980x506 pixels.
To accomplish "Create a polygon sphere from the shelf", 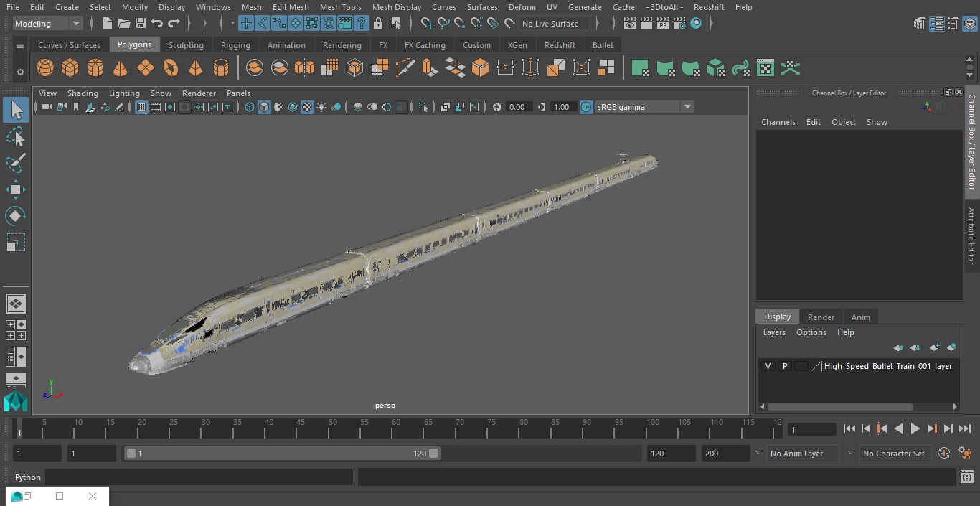I will [x=45, y=68].
